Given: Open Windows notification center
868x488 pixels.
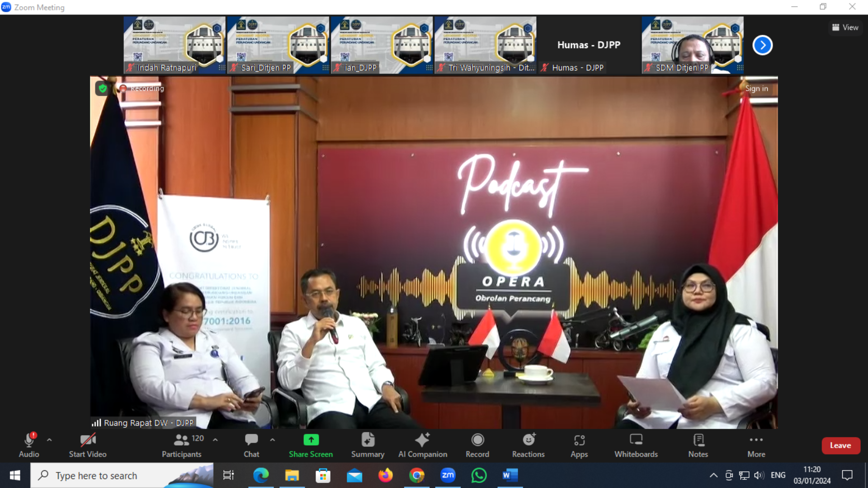Looking at the screenshot, I should (847, 475).
